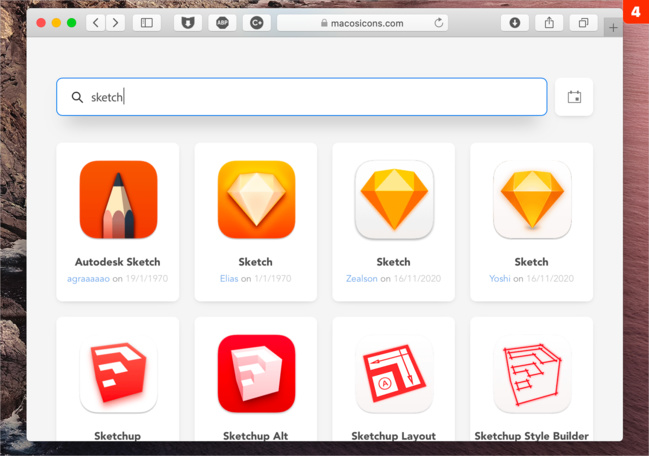The height and width of the screenshot is (456, 649).
Task: Click the Sketch title above Yoshi
Action: click(x=531, y=262)
